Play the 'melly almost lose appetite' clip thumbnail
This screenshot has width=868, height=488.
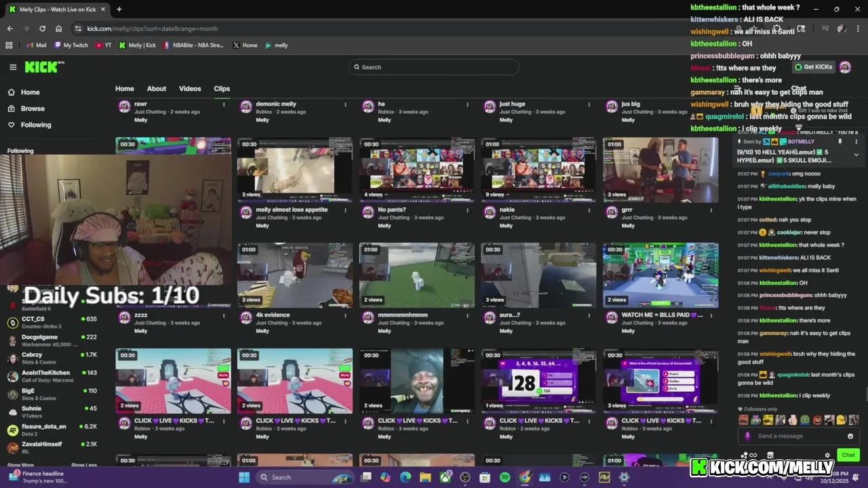pos(294,169)
